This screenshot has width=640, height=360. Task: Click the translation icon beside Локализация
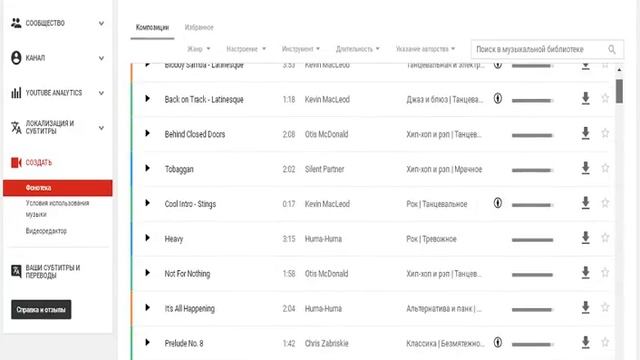pyautogui.click(x=16, y=128)
